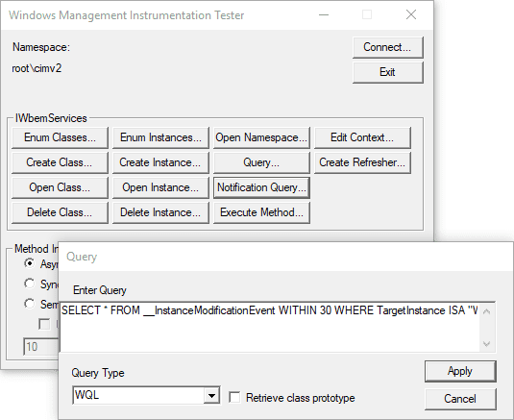Exit the WMI Tester
The height and width of the screenshot is (420, 514).
pyautogui.click(x=388, y=72)
